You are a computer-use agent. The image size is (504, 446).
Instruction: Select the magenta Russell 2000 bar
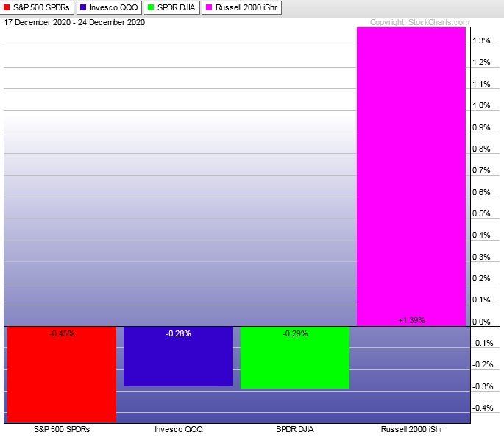point(411,177)
